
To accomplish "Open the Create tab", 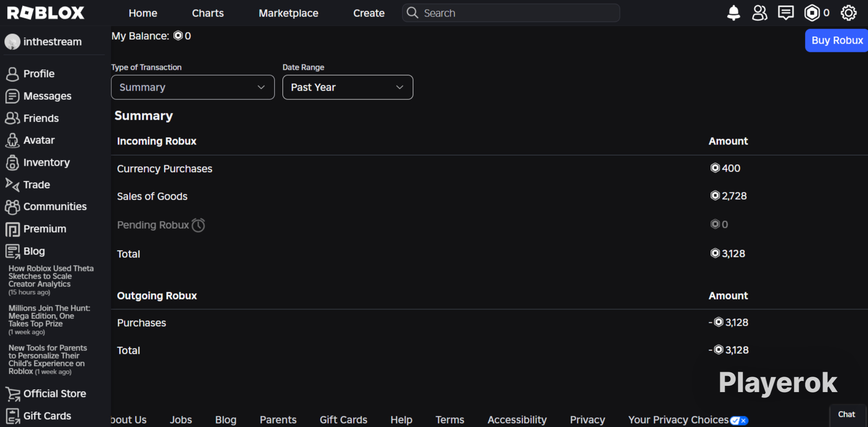I will coord(369,13).
